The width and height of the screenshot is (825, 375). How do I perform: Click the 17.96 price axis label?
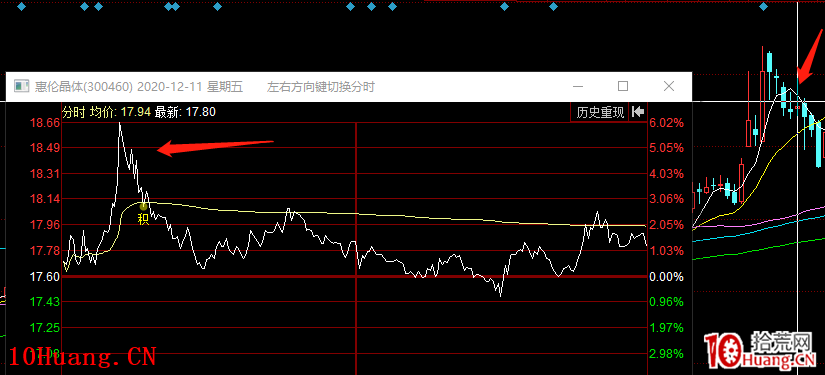tap(46, 225)
